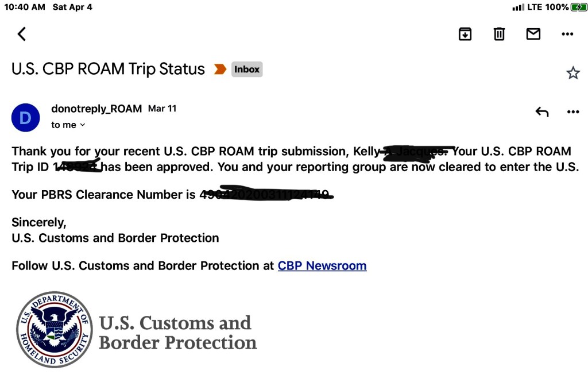Open top toolbar more options menu
The width and height of the screenshot is (588, 386).
(x=567, y=34)
